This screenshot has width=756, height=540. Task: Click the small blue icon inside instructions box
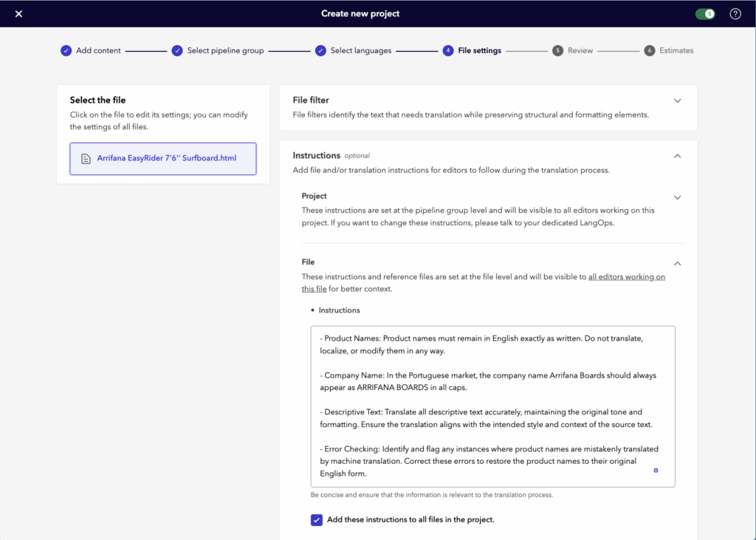point(656,471)
